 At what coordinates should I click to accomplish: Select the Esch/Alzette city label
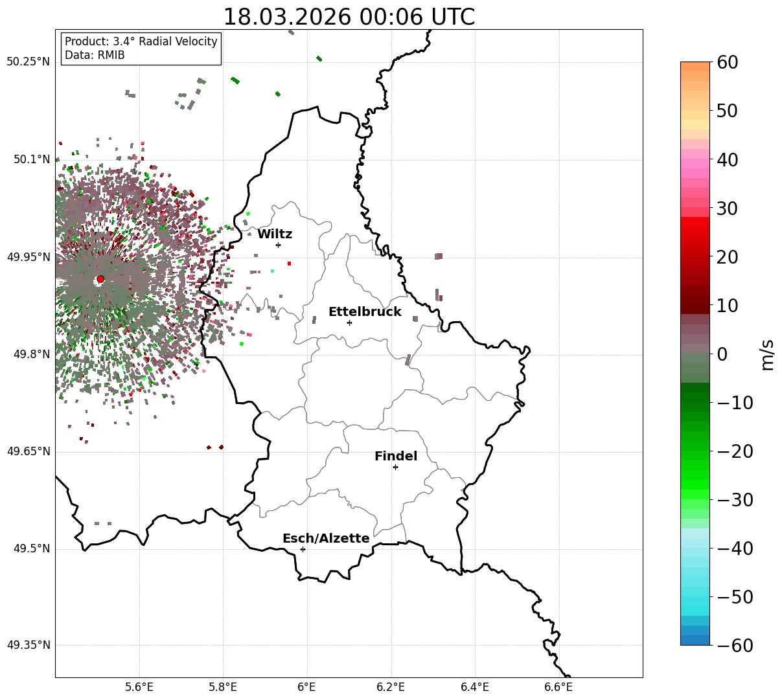point(326,538)
